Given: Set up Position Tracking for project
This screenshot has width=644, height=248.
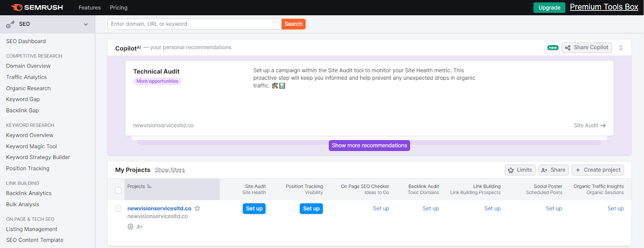Looking at the screenshot, I should click(311, 209).
